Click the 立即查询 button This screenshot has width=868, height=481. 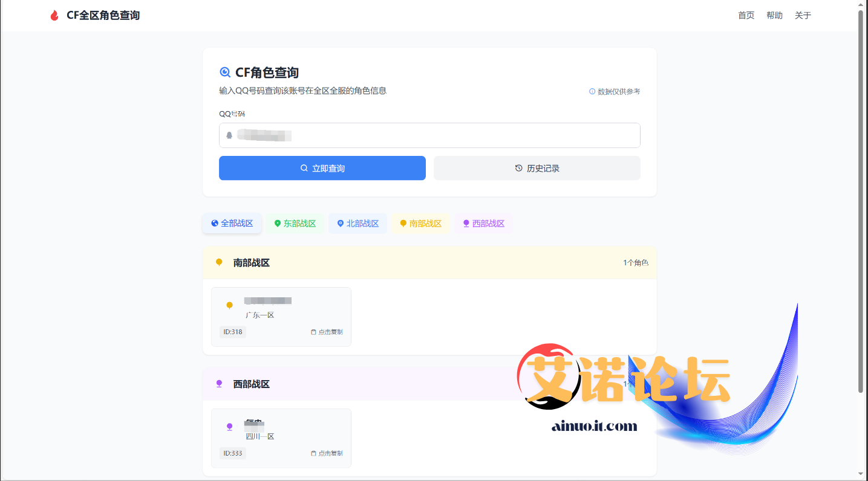point(322,168)
